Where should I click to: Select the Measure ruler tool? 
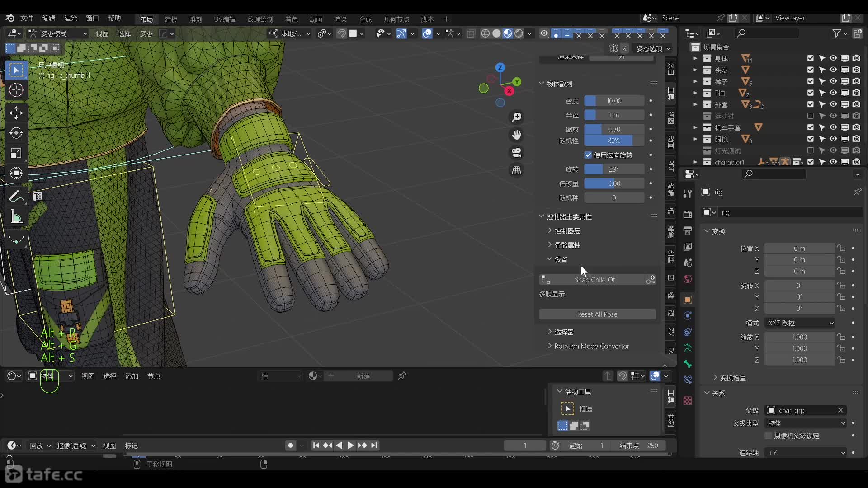tap(16, 217)
